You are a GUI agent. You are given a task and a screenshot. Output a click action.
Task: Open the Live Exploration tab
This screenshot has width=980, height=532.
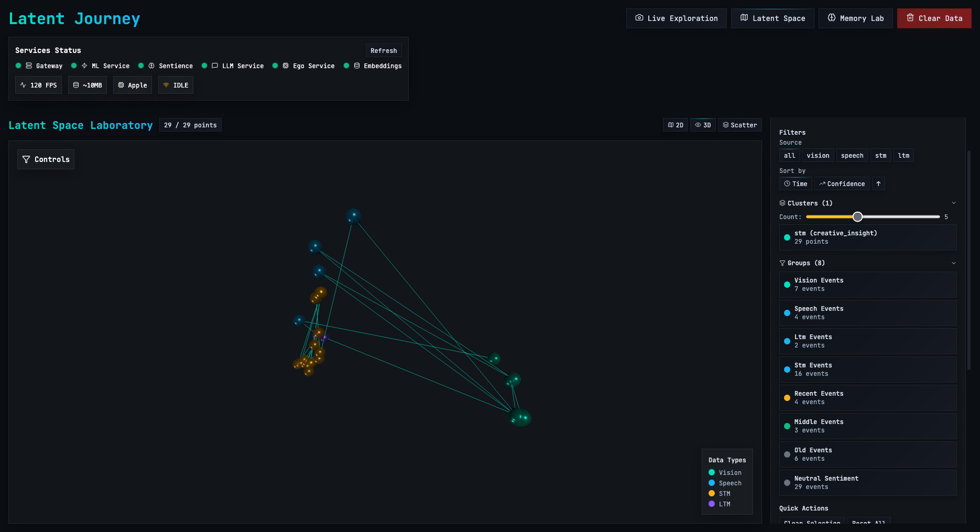(x=676, y=18)
